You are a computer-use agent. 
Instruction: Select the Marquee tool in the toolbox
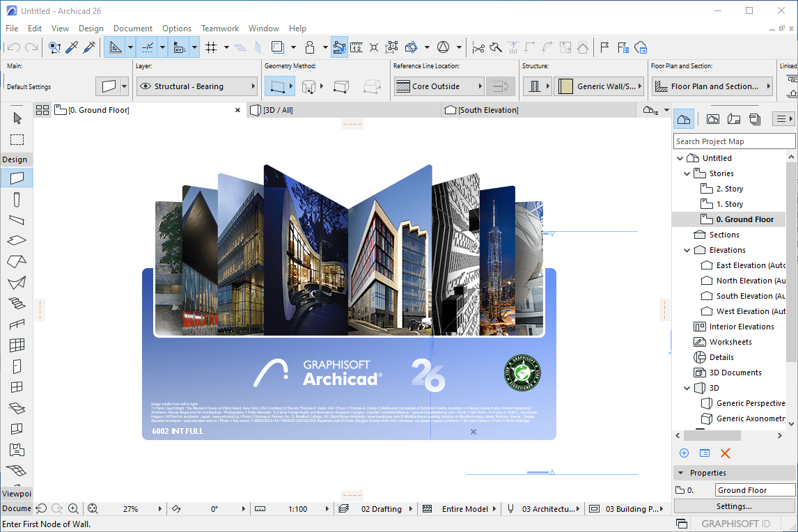point(17,139)
